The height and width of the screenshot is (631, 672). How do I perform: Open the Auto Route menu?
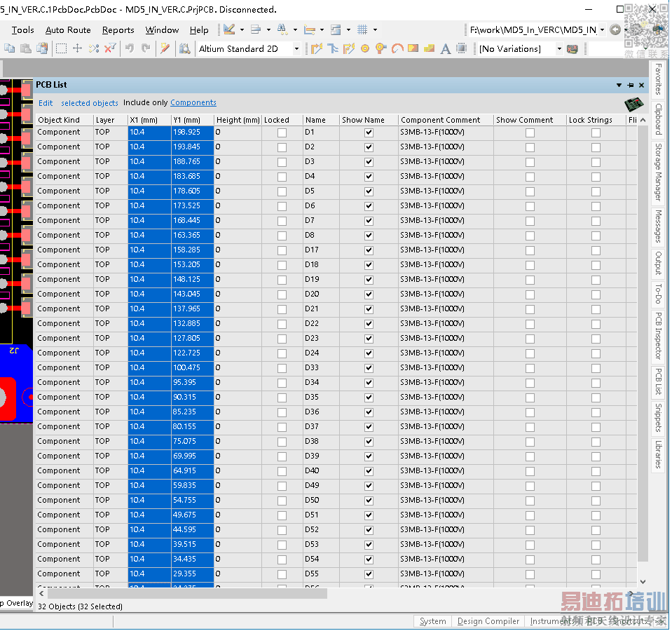pos(68,30)
